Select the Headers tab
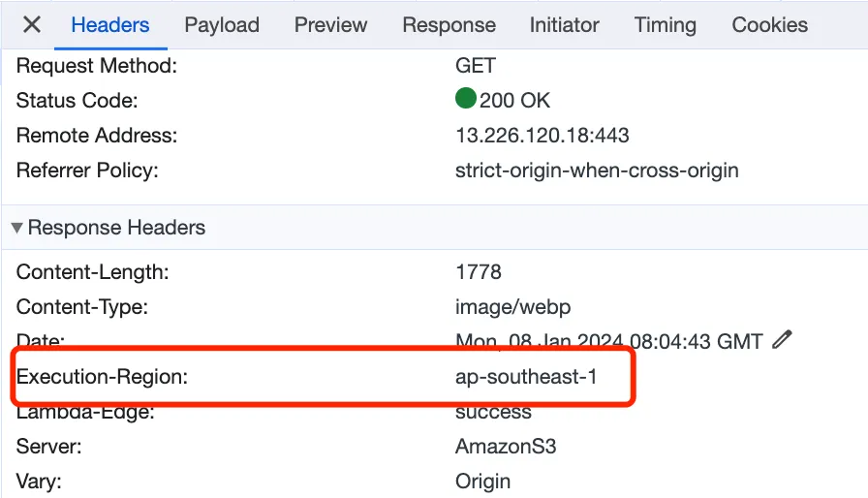Image resolution: width=868 pixels, height=498 pixels. click(x=110, y=25)
